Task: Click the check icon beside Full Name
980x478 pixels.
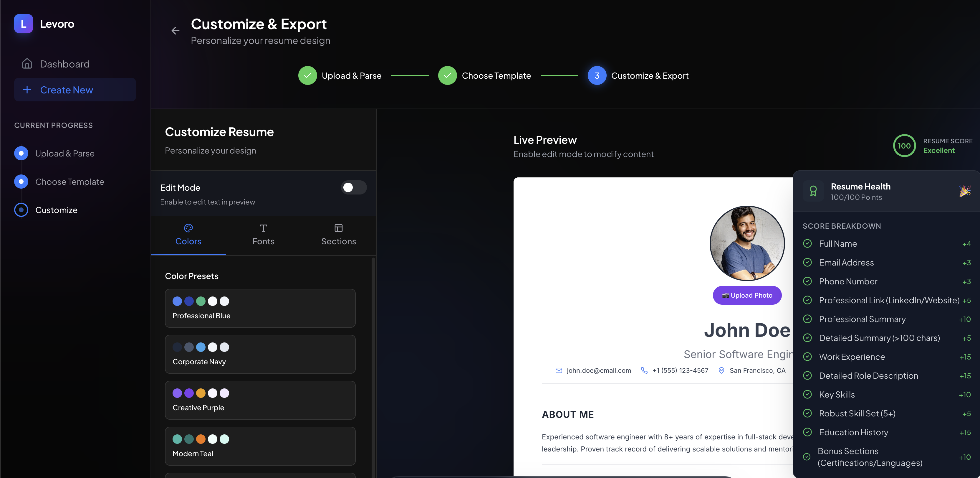Action: coord(807,243)
